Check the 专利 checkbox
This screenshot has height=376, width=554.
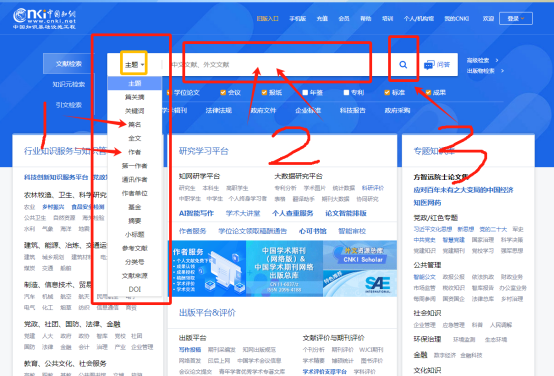point(346,93)
